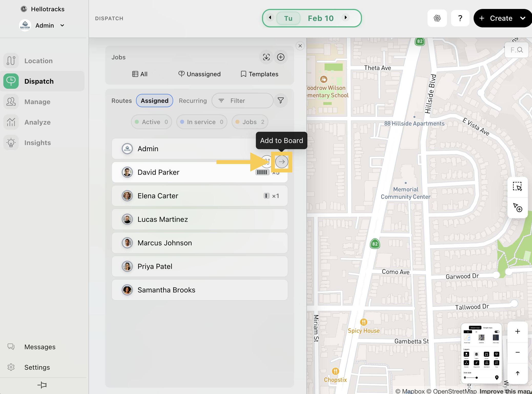Screen dimensions: 532x394
Task: Switch to the Unassigned jobs tab
Action: point(200,74)
